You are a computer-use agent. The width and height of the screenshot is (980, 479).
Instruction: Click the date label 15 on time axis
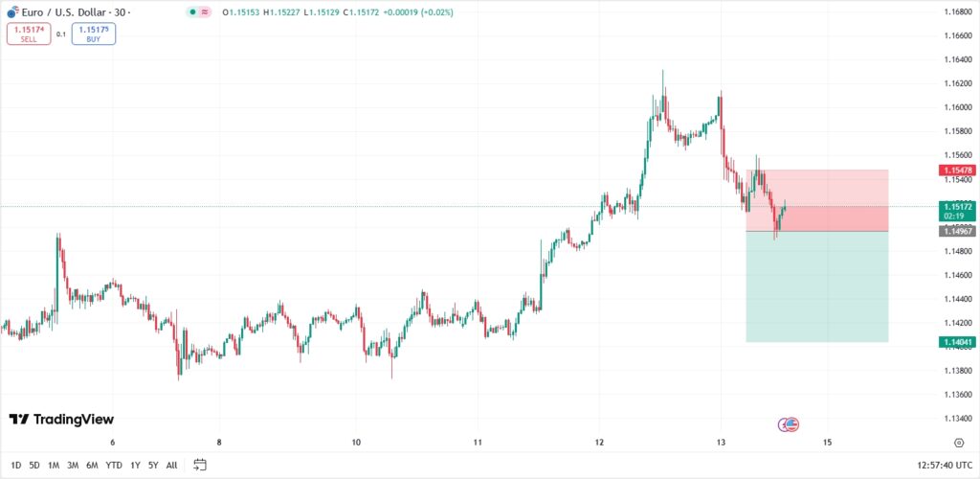[x=828, y=443]
